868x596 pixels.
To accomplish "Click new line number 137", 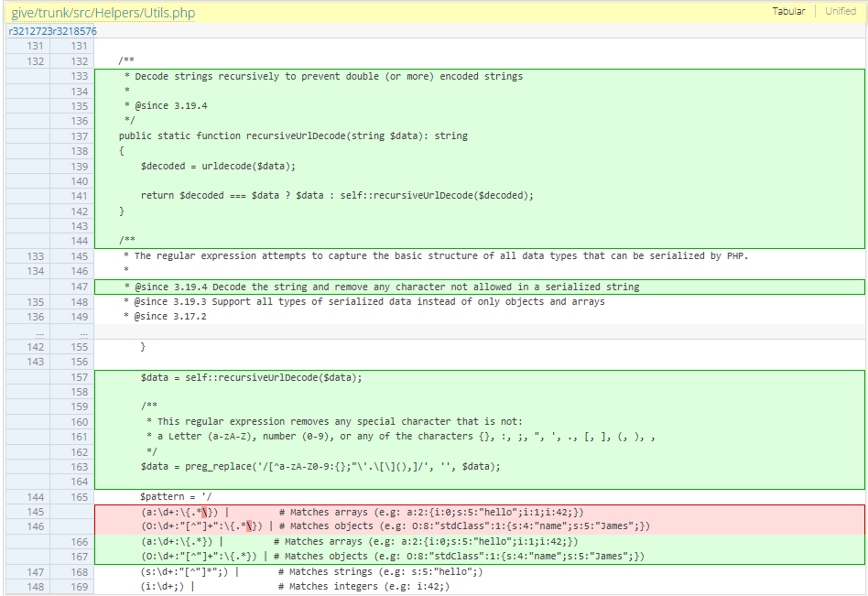I will 80,136.
